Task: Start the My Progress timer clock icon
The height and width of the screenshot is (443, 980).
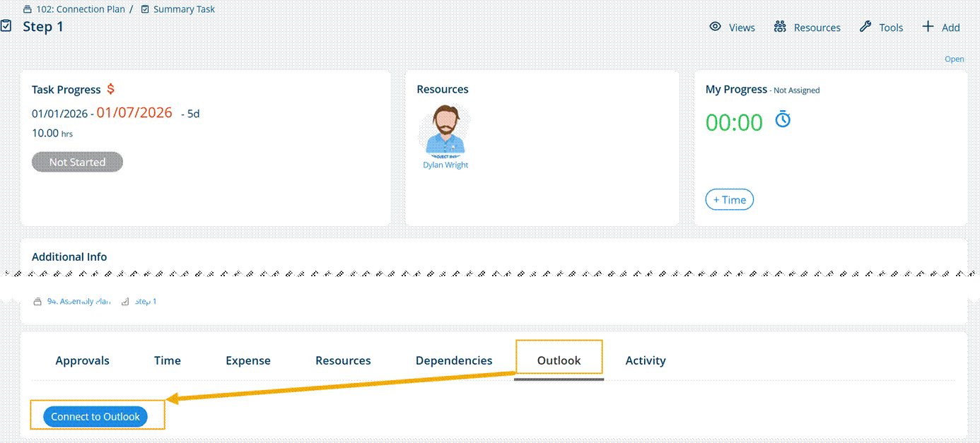Action: (x=783, y=119)
